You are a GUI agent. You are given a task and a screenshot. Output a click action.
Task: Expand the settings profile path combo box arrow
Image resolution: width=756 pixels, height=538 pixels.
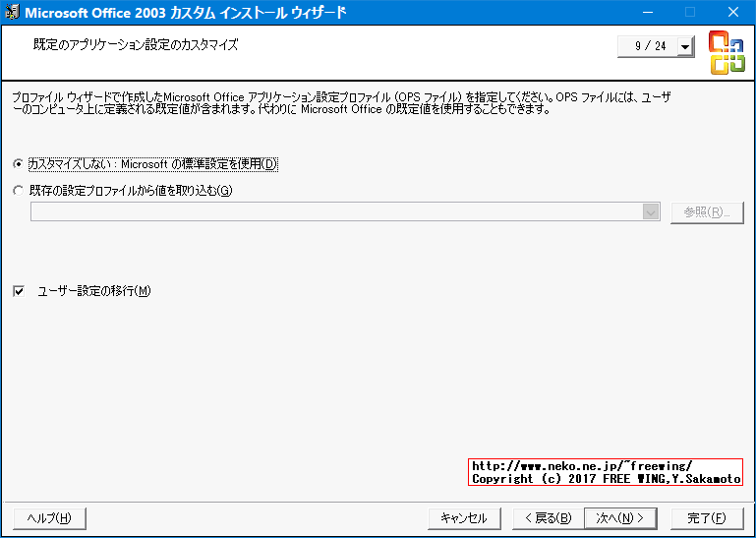coord(651,211)
